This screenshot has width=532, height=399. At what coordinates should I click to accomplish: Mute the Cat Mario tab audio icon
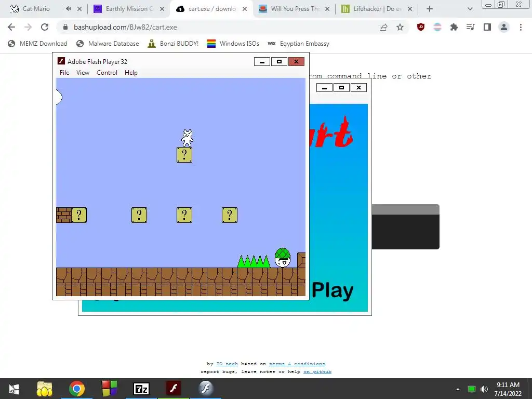(68, 9)
